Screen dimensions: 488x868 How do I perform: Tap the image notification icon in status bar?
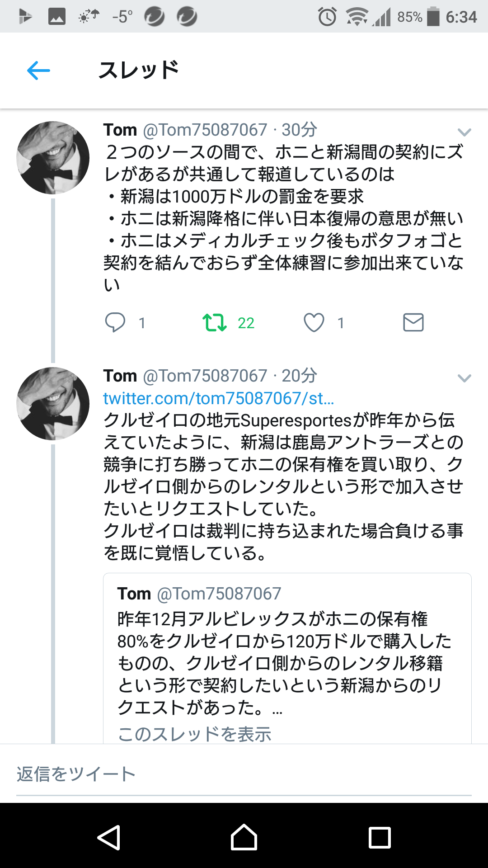click(57, 17)
